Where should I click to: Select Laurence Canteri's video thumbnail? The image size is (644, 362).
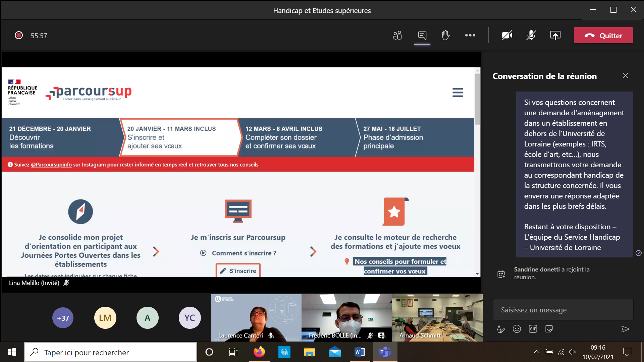256,318
